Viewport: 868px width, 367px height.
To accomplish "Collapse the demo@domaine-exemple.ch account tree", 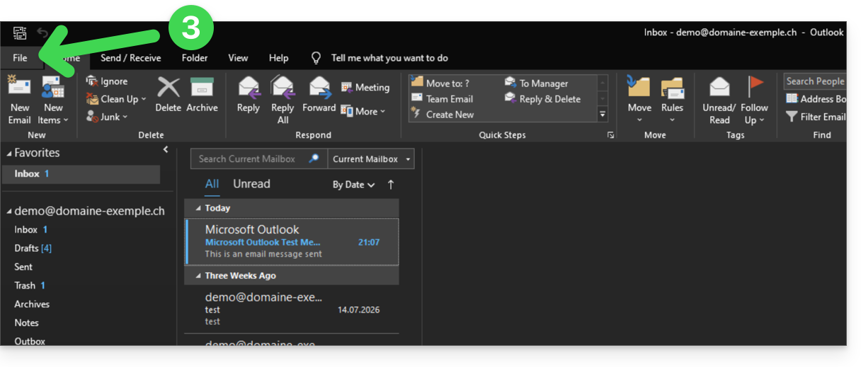I will point(10,211).
